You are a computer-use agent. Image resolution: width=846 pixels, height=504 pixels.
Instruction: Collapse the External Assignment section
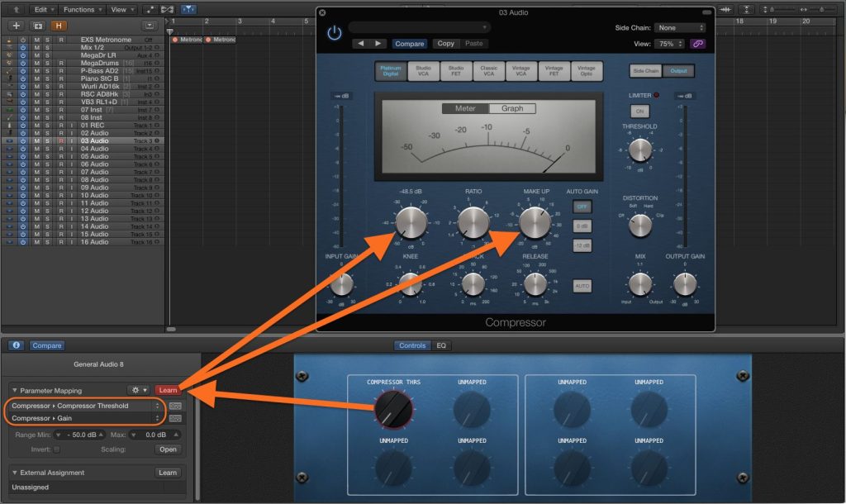15,473
